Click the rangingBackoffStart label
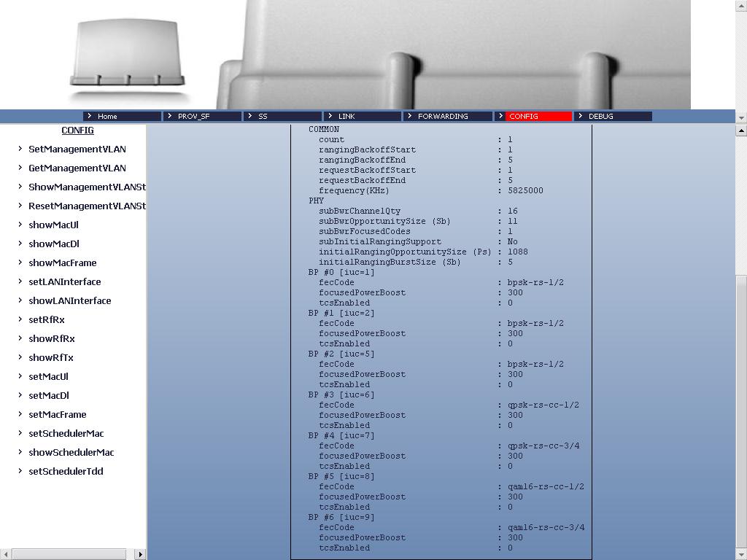 coord(368,150)
